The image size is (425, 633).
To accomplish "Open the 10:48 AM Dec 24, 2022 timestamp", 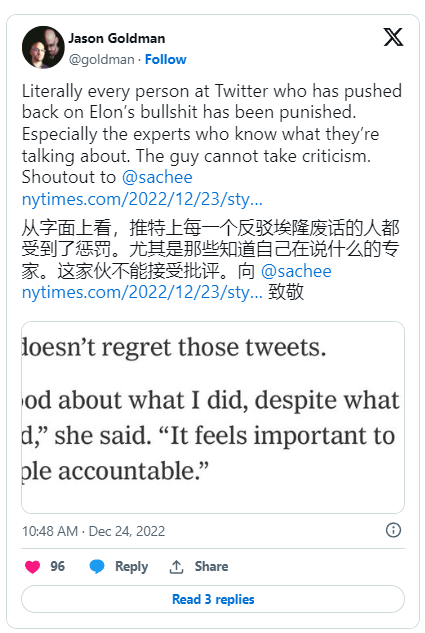I will (x=94, y=531).
